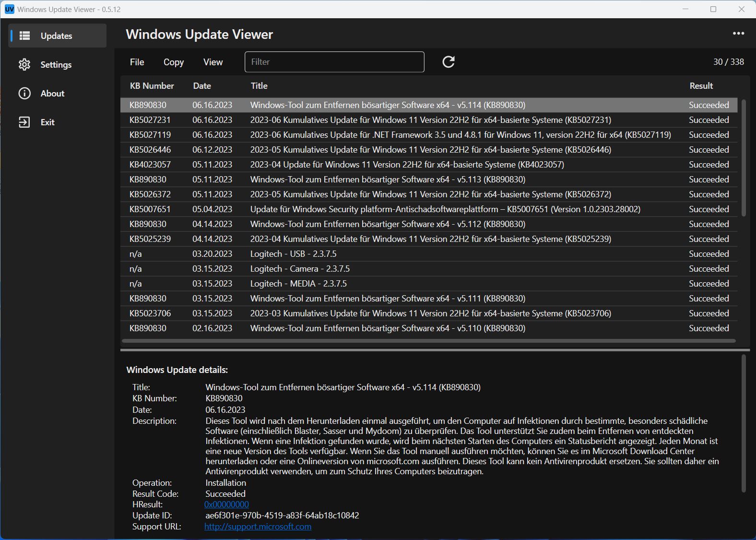Select the v5.111 malicious software tool row

(x=429, y=299)
